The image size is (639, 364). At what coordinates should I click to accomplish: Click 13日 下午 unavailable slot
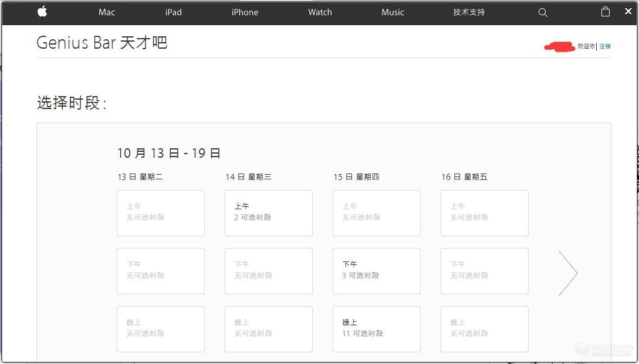pos(161,271)
